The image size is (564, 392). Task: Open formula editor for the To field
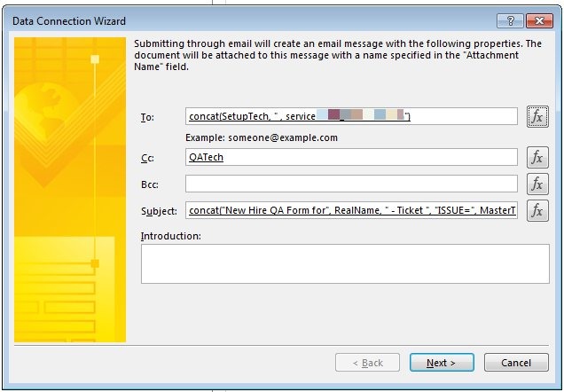pos(537,116)
